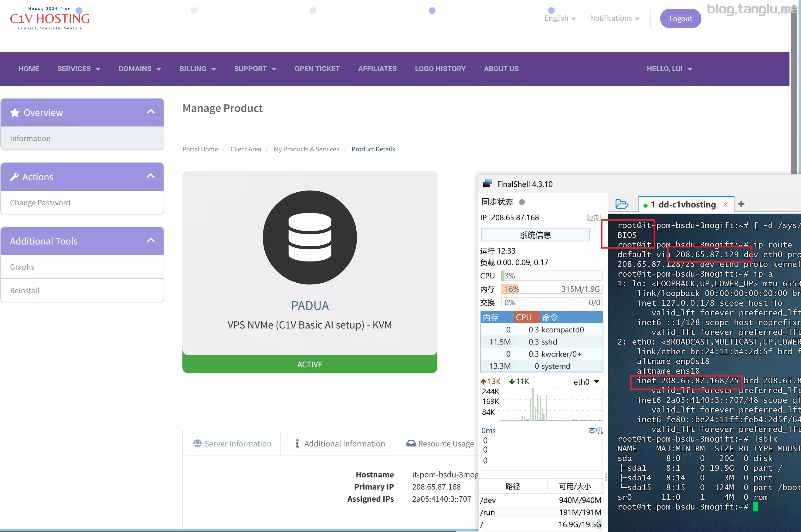Go to HOME in navigation bar
This screenshot has height=532, width=801.
click(x=29, y=69)
